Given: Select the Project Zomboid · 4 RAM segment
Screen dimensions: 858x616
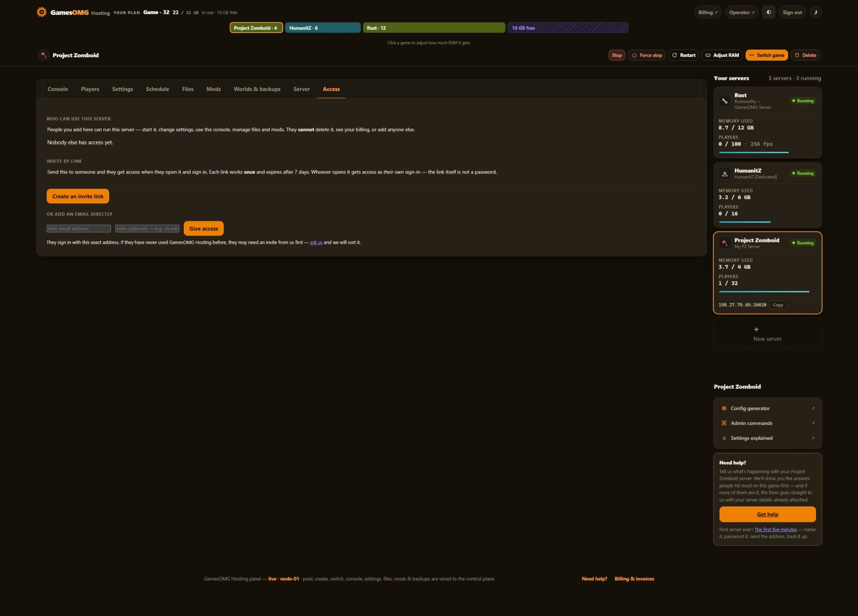Looking at the screenshot, I should (x=256, y=28).
